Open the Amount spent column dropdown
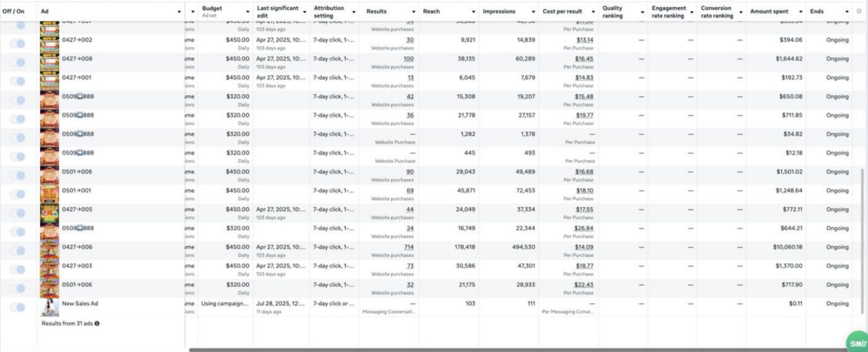This screenshot has width=868, height=352. tap(801, 12)
